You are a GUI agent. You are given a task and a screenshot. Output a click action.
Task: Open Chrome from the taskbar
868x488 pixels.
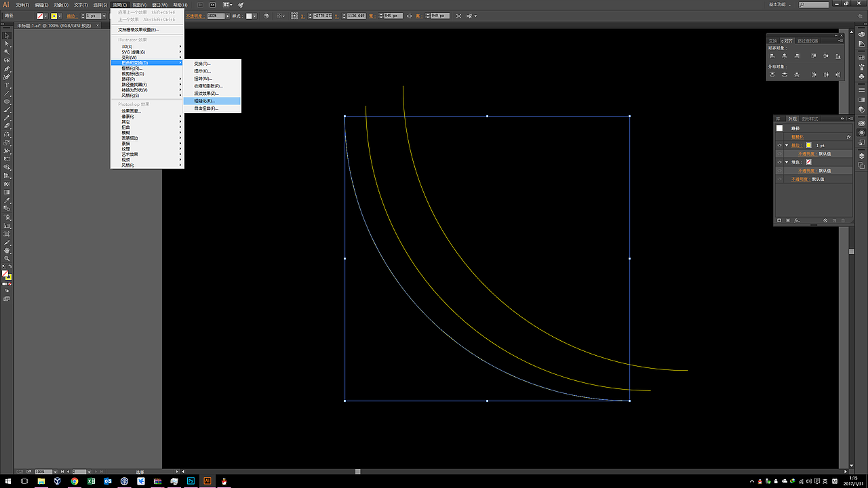(x=75, y=481)
